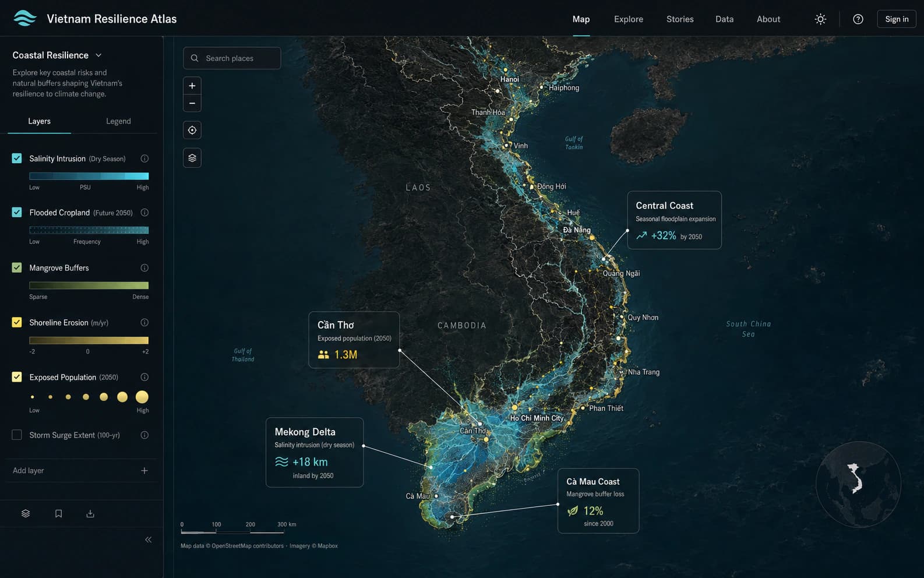
Task: Click the map zoom out minus button
Action: (192, 103)
